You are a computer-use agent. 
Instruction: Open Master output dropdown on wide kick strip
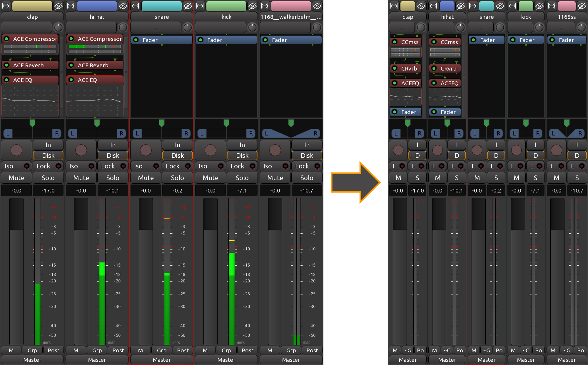(x=226, y=360)
